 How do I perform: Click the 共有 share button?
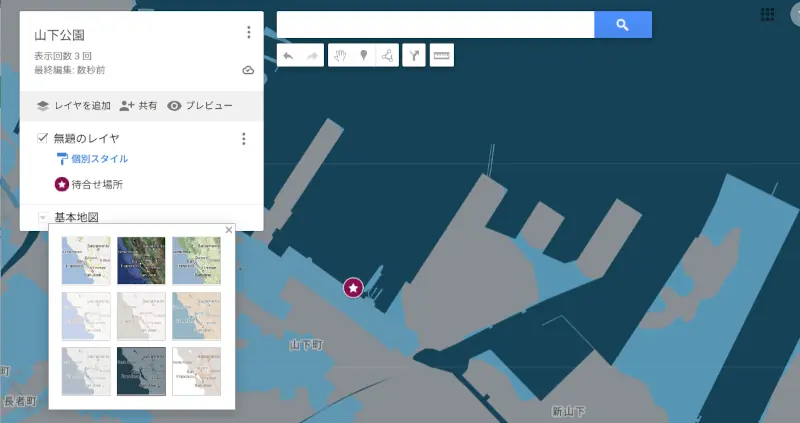[x=138, y=106]
